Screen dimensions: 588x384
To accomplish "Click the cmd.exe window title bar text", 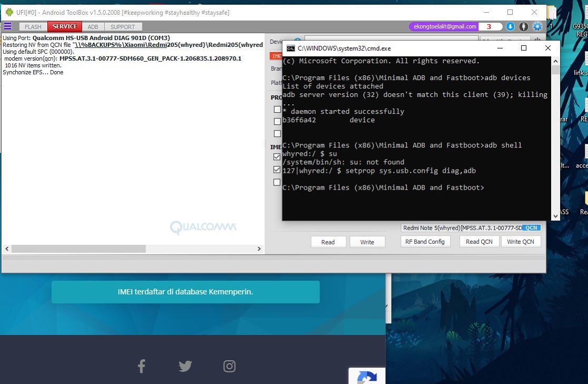I will pos(344,48).
